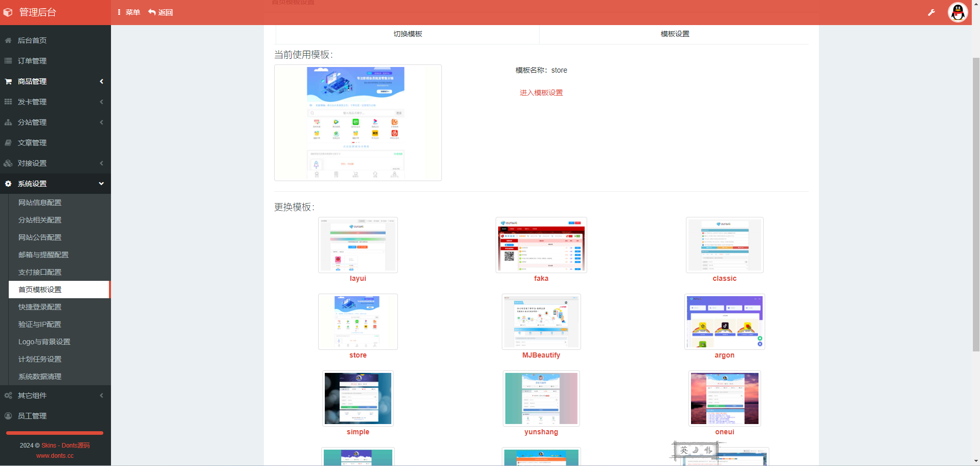Viewport: 980px width, 466px height.
Task: Click the 进入模板设置 link
Action: pos(541,93)
